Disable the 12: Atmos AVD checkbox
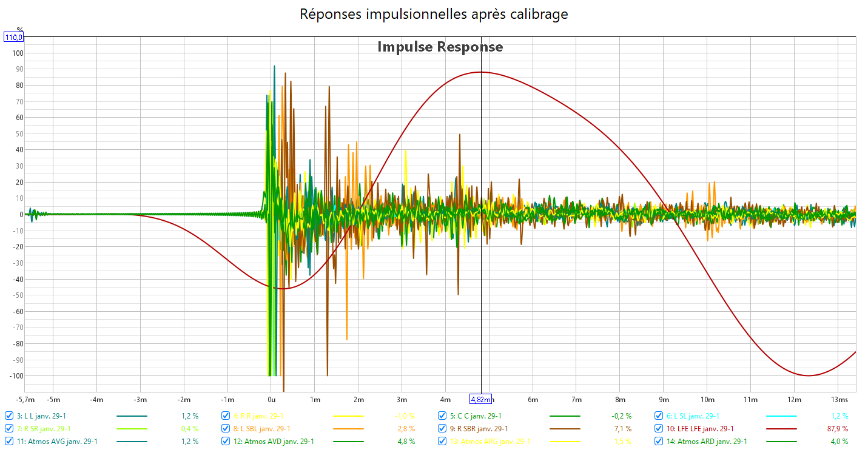The image size is (868, 461). 226,442
